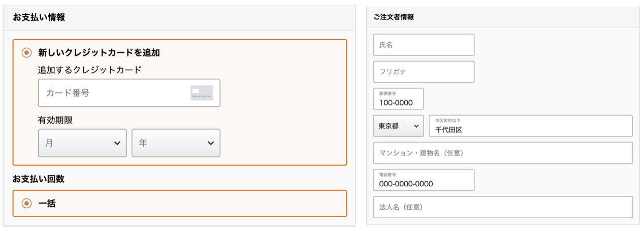
Task: Open the 月 expiry month dropdown
Action: point(82,143)
